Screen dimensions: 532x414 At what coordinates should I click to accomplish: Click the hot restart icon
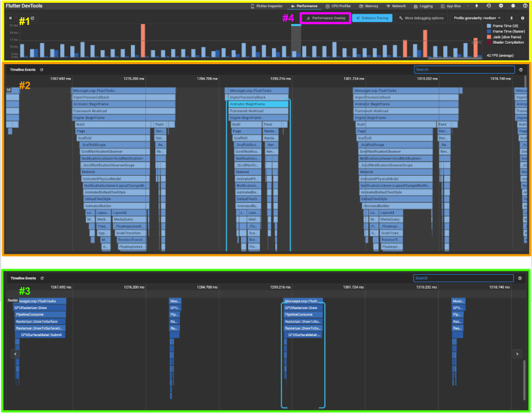coord(488,6)
